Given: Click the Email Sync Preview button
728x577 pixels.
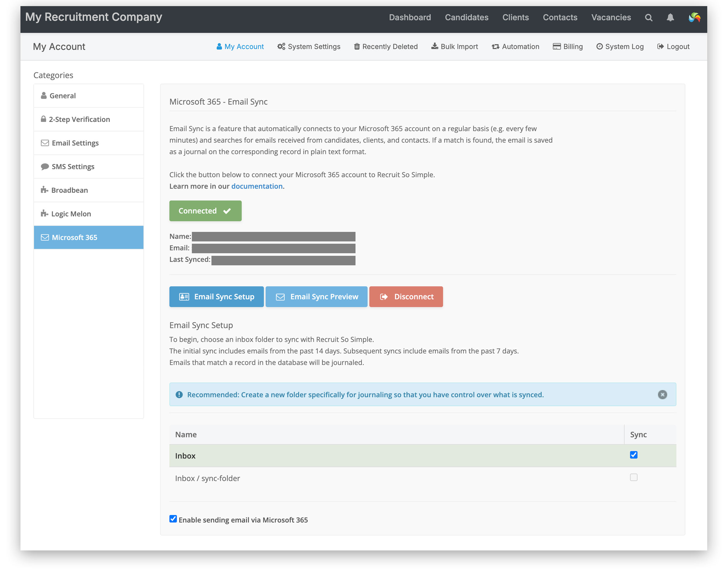Looking at the screenshot, I should (316, 297).
